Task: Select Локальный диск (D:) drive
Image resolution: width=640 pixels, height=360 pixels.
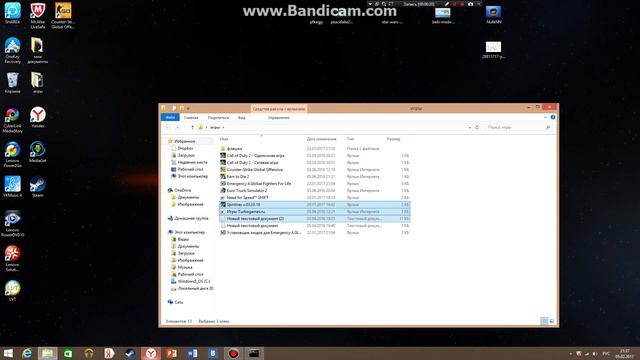Action: (195, 288)
